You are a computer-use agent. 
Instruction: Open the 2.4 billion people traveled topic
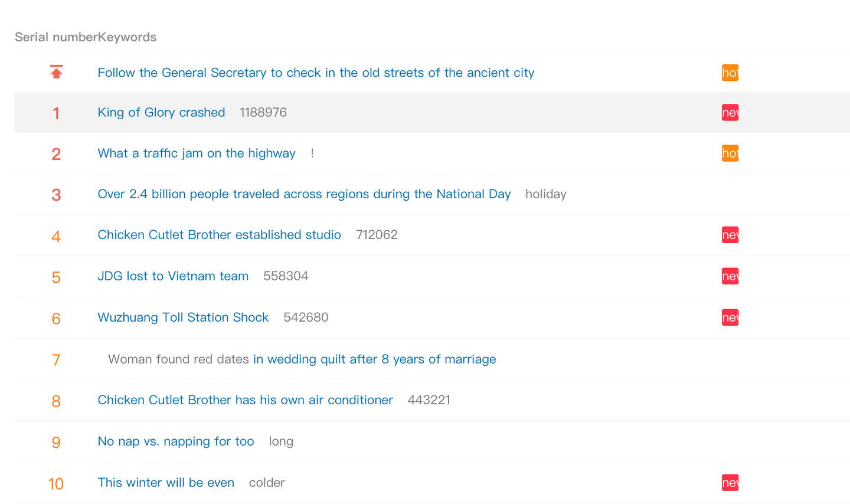click(304, 194)
